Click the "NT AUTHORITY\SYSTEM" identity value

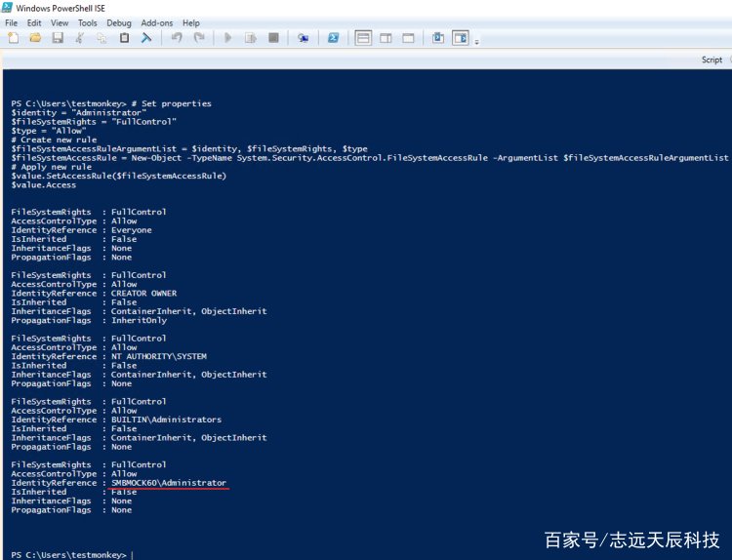point(159,356)
